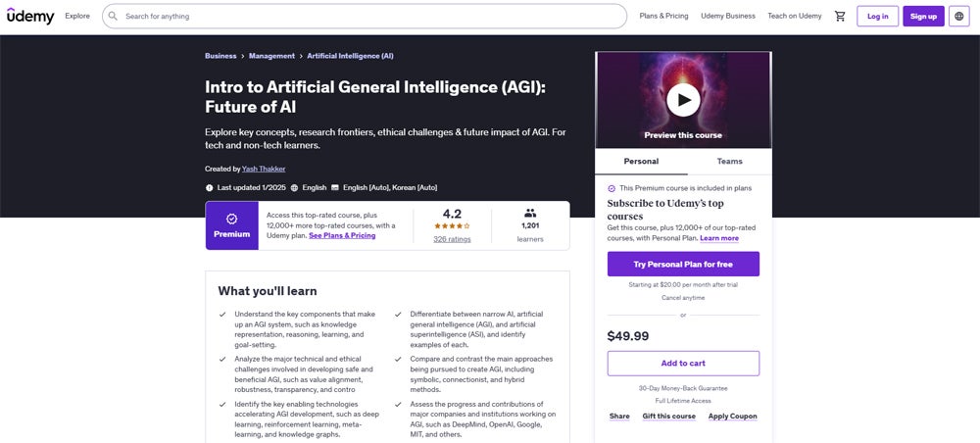Click checkmark beside "Assess the progress"
The height and width of the screenshot is (443, 980).
point(398,404)
